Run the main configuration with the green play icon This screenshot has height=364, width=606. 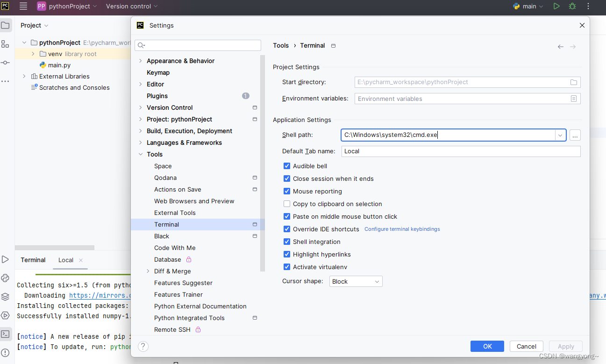click(556, 7)
